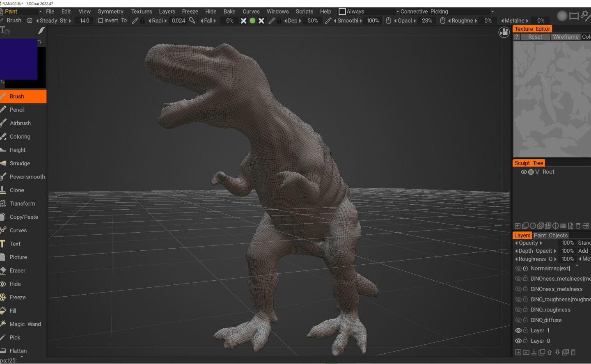Screen dimensions: 591x364
Task: Show the DINO_roughness layer
Action: point(518,310)
